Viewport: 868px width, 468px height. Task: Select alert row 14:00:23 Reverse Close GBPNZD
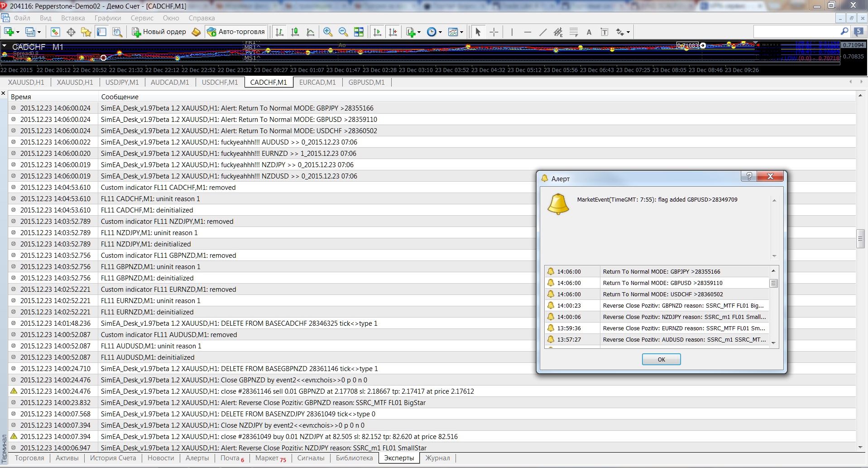point(657,305)
